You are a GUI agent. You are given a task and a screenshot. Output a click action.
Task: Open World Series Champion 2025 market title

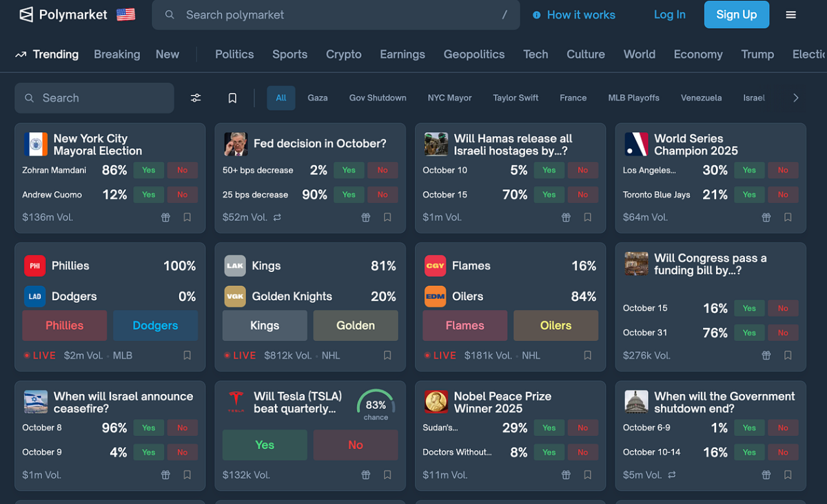click(696, 145)
